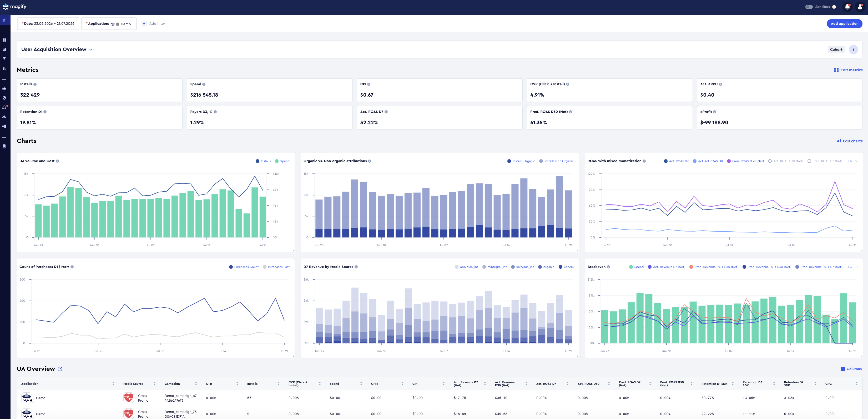Toggle organic legend in D7 Revenue chart
868x419 pixels.
pyautogui.click(x=546, y=267)
